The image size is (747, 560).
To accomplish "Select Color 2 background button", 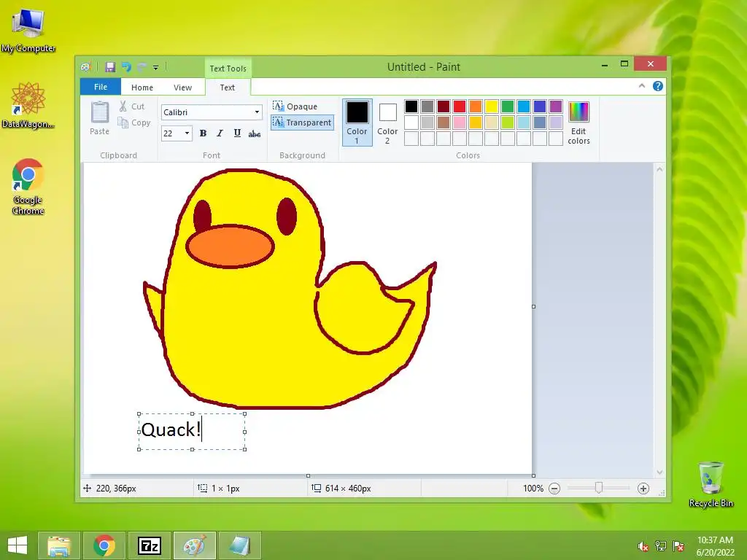I will [387, 122].
